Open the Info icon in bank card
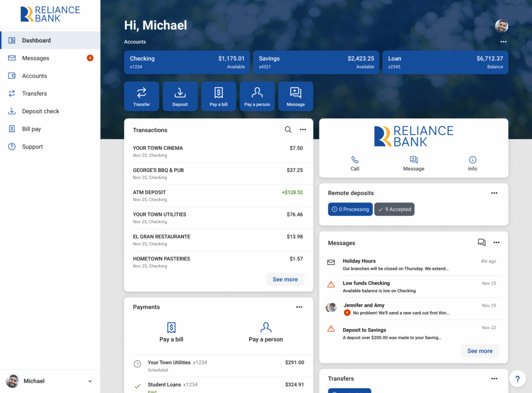This screenshot has width=532, height=393. pos(472,160)
